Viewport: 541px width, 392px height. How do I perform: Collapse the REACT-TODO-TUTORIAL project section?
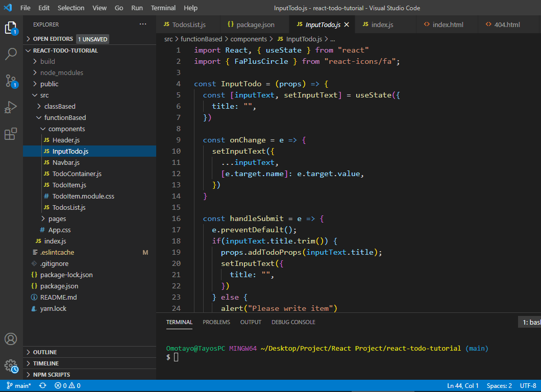coord(90,51)
